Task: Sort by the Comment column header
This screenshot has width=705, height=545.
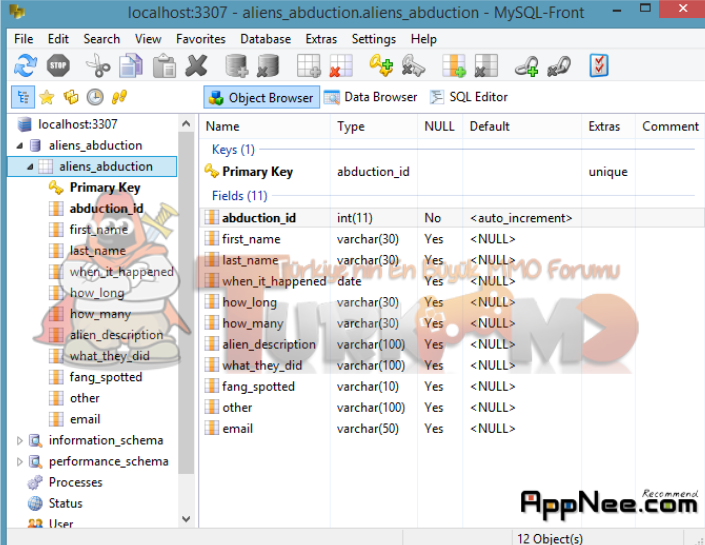Action: (669, 126)
